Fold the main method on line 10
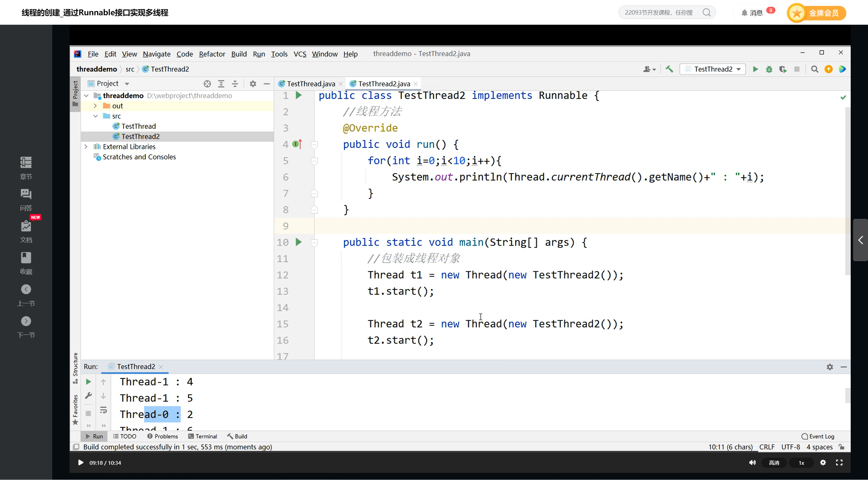The width and height of the screenshot is (868, 480). 314,243
